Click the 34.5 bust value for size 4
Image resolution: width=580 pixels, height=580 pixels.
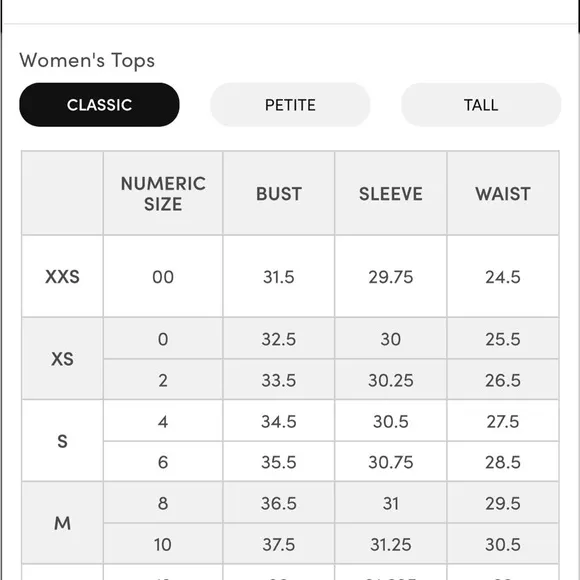[279, 421]
